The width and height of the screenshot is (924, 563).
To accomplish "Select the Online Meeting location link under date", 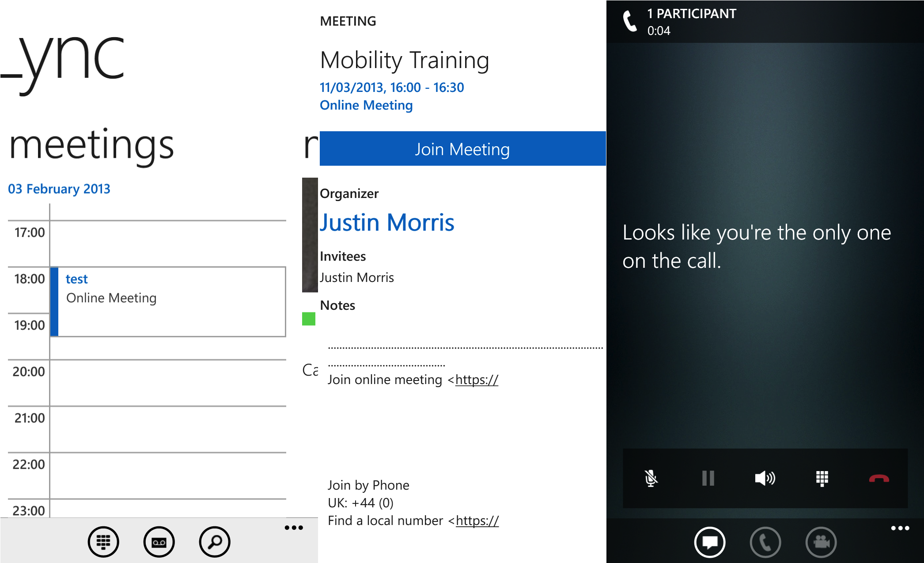I will 366,105.
